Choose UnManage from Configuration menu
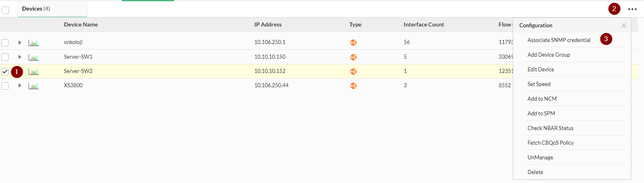This screenshot has height=183, width=644. click(x=540, y=157)
